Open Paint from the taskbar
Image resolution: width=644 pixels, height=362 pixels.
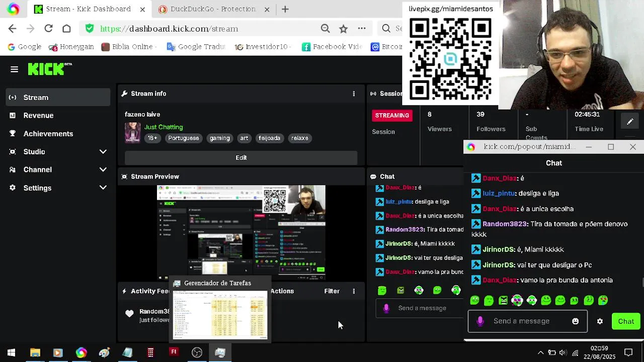[x=104, y=352]
